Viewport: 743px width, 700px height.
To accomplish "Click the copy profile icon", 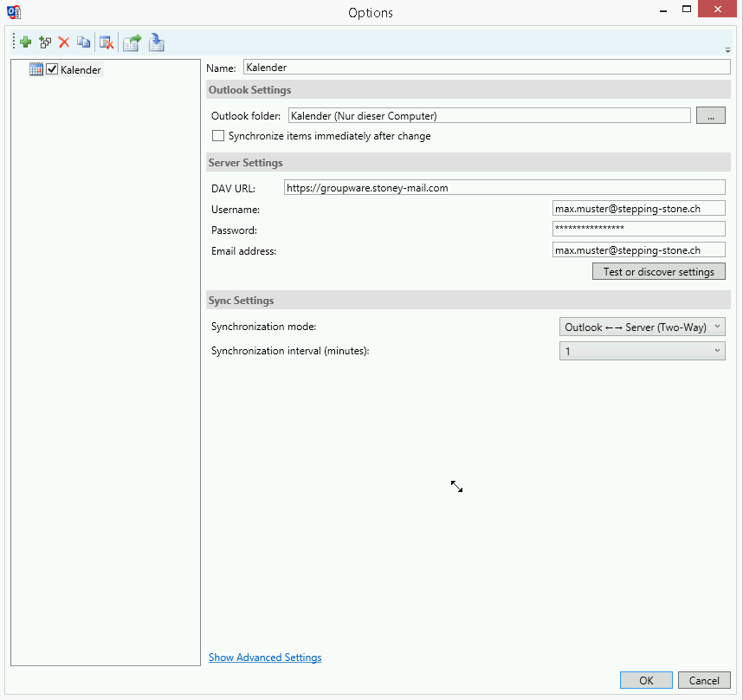I will [83, 42].
